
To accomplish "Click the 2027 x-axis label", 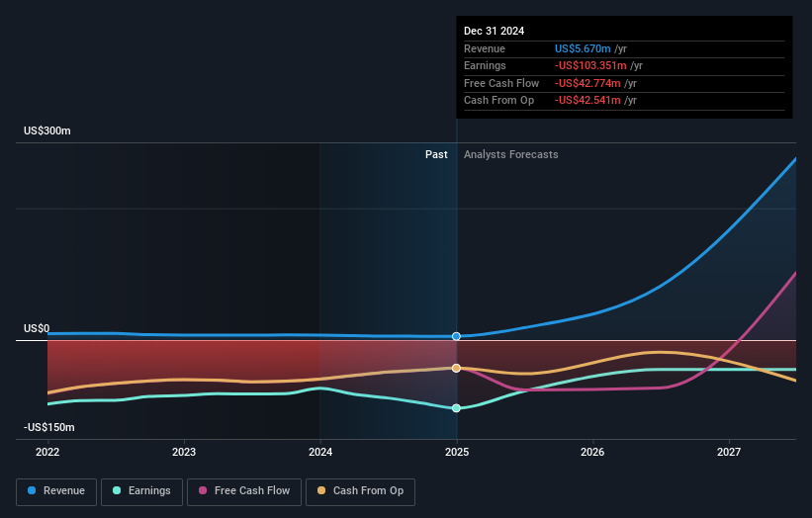I will [x=729, y=452].
